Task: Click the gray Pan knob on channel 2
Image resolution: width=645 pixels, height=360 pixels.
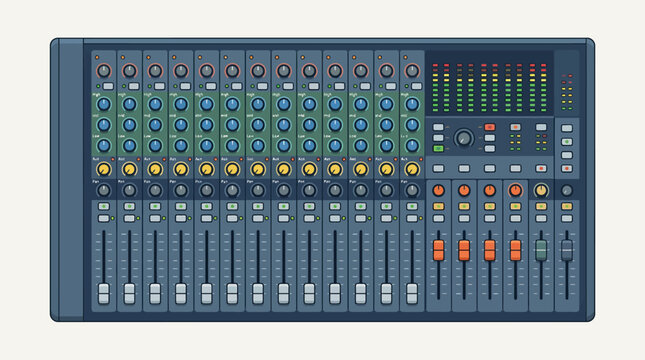Action: tap(130, 190)
